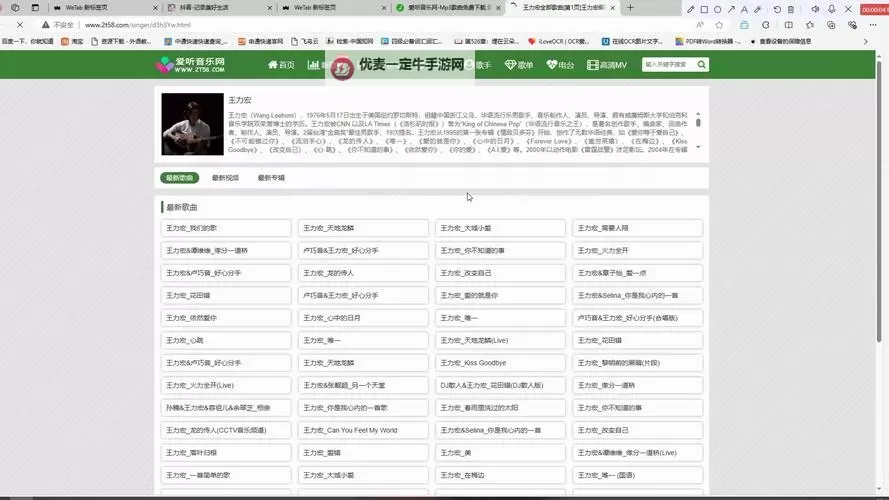Screen dimensions: 889x500
Task: Select the 最新歌曲 tab pill
Action: pos(179,178)
